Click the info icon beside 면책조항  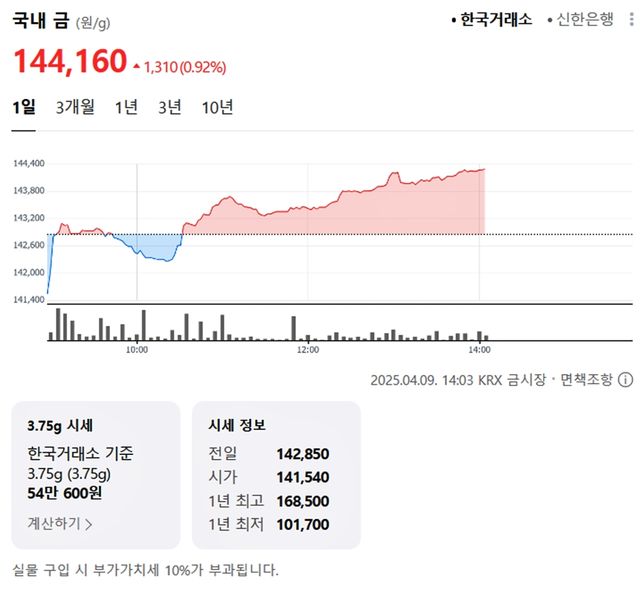point(626,380)
